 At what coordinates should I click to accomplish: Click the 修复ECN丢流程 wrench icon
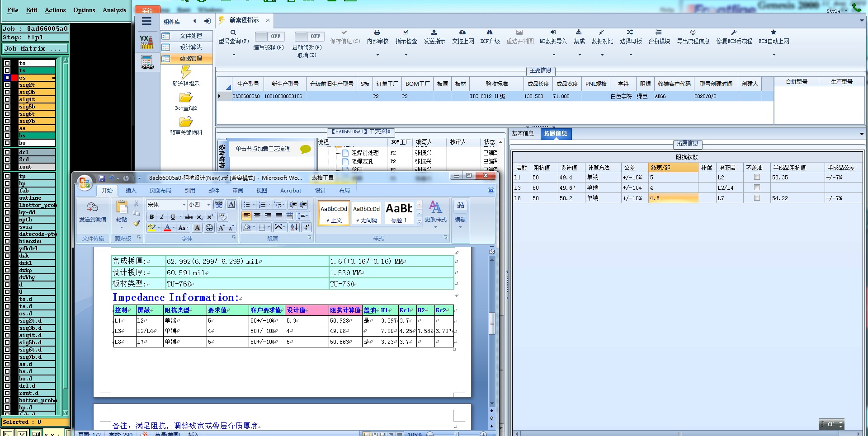(734, 33)
